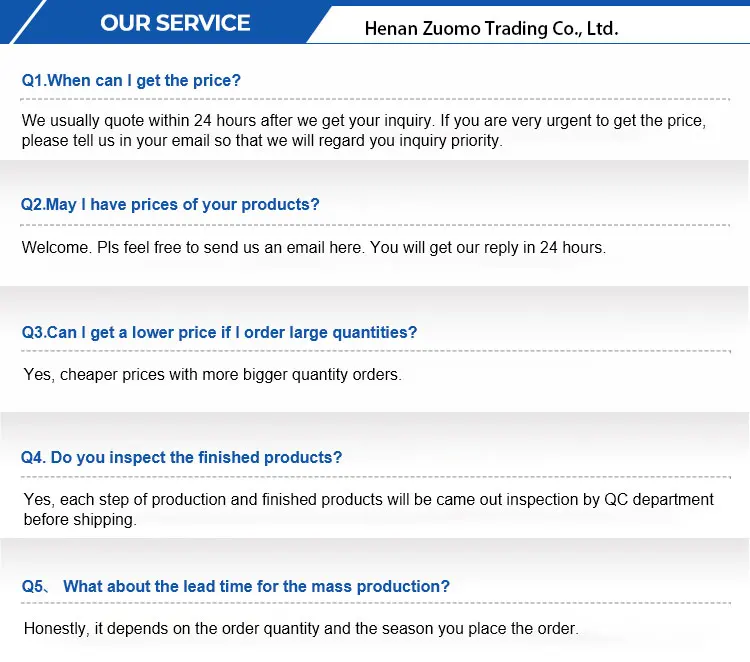Screen dimensions: 750x662
Task: Click the dotted divider under Q2
Action: [x=375, y=223]
